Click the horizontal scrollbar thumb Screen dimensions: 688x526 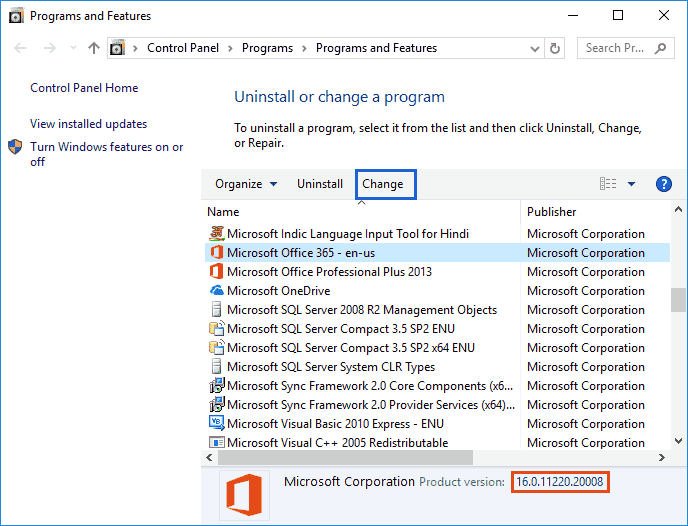pos(345,458)
